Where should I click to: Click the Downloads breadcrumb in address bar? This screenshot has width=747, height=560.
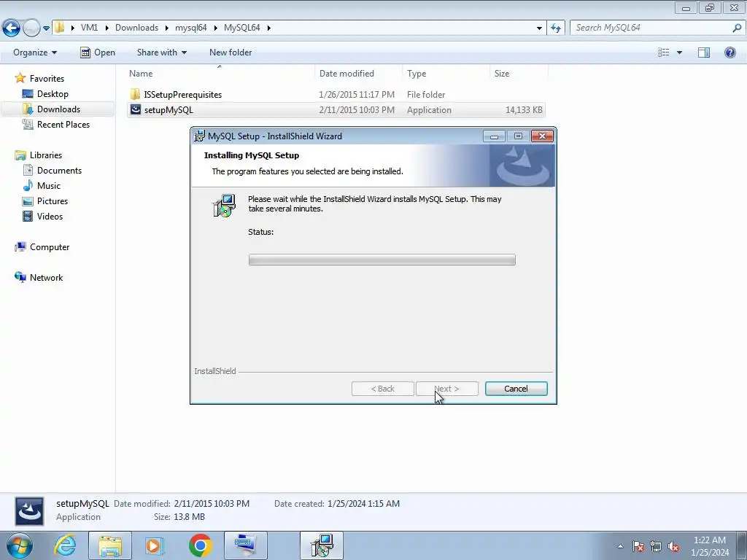[136, 28]
